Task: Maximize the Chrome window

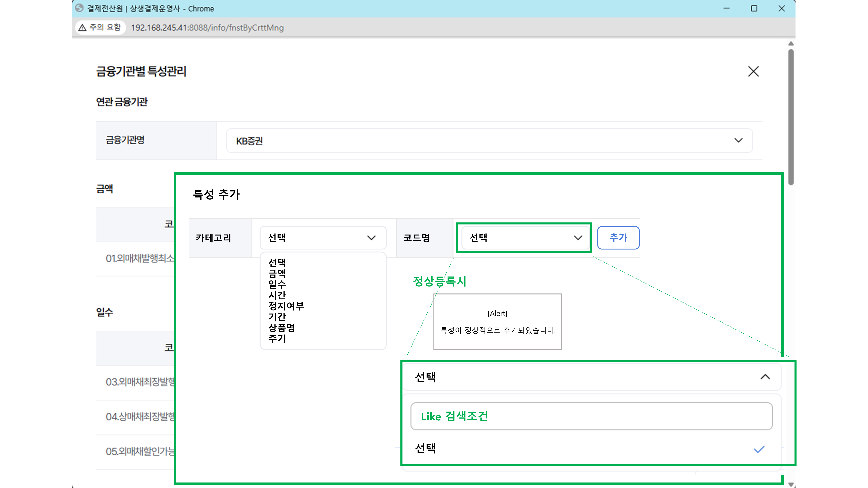Action: [x=754, y=8]
